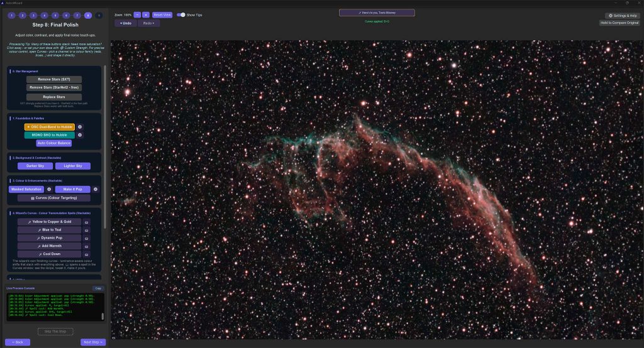Image resolution: width=644 pixels, height=348 pixels.
Task: Apply Make it Pop enhancement
Action: tap(73, 189)
